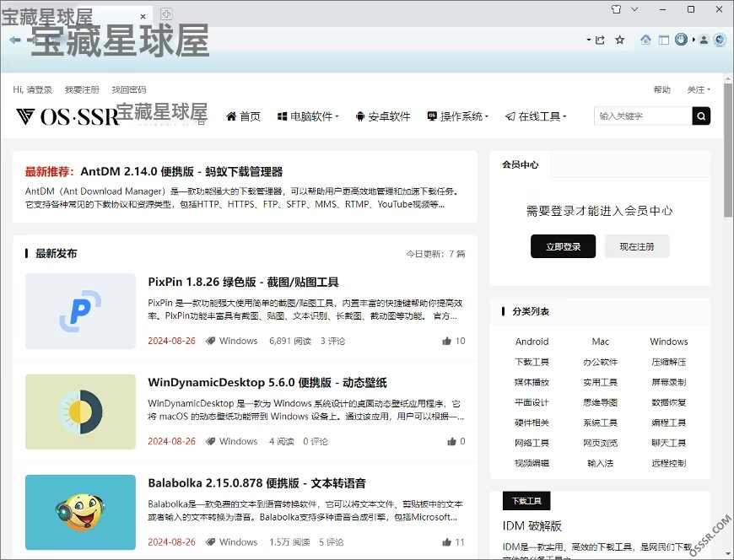Screen dimensions: 734x560
Task: Close the current browser tab
Action: (x=143, y=16)
